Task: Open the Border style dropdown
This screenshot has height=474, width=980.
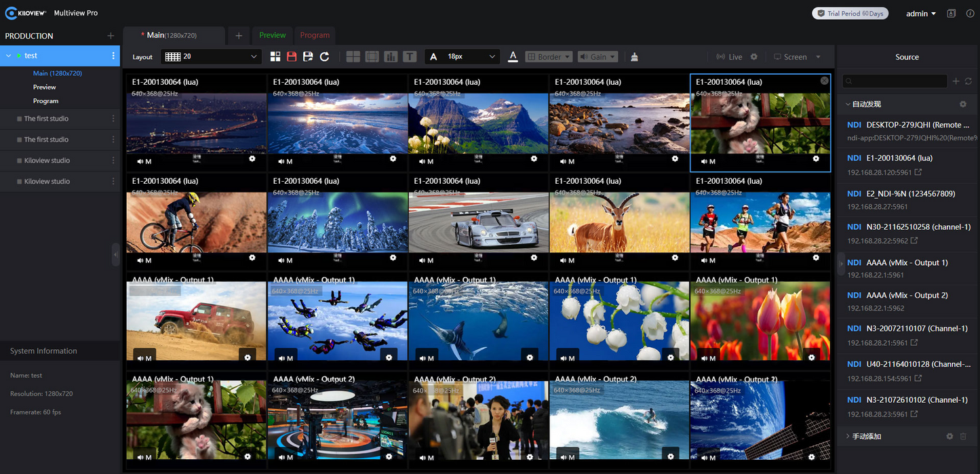Action: click(x=549, y=56)
